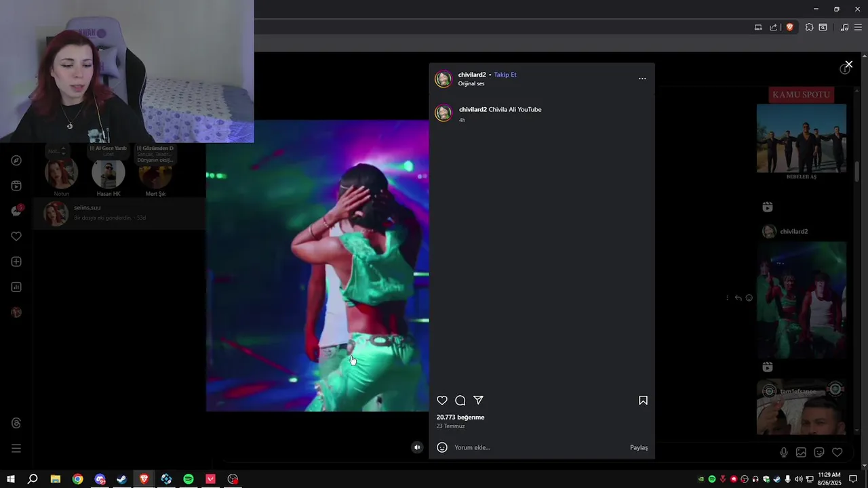
Task: Click the share page icon in address bar
Action: click(x=773, y=27)
